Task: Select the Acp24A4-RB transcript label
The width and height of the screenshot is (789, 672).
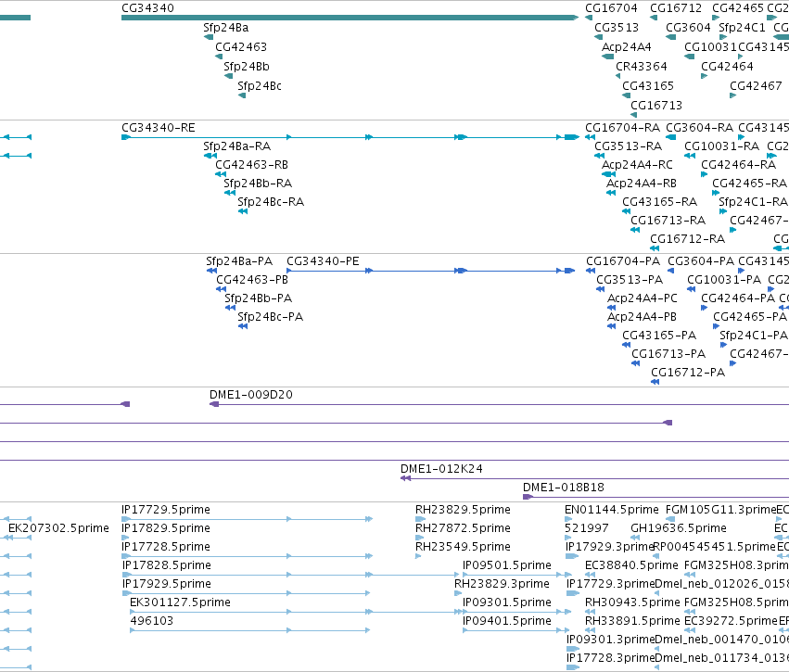Action: point(641,184)
